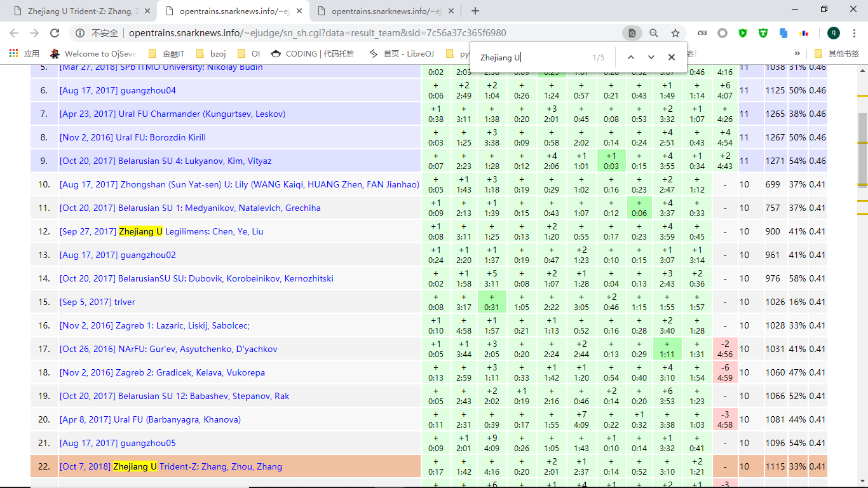The width and height of the screenshot is (868, 488).
Task: Go to next find result (down arrow)
Action: click(651, 57)
